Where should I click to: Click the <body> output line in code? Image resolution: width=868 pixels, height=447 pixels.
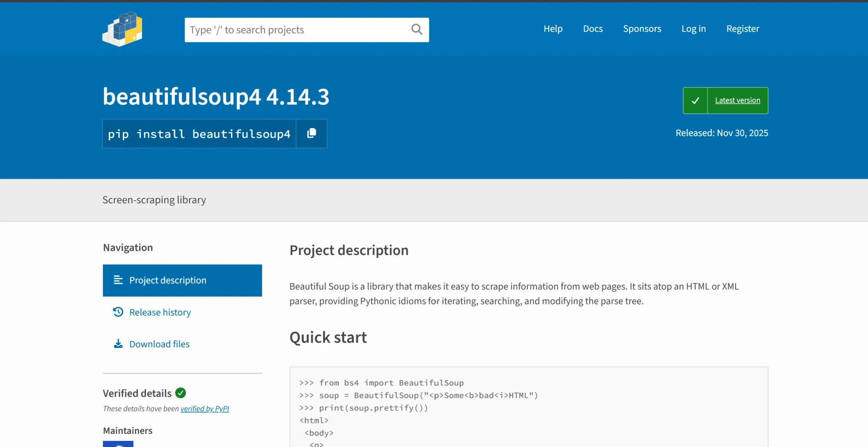coord(319,433)
